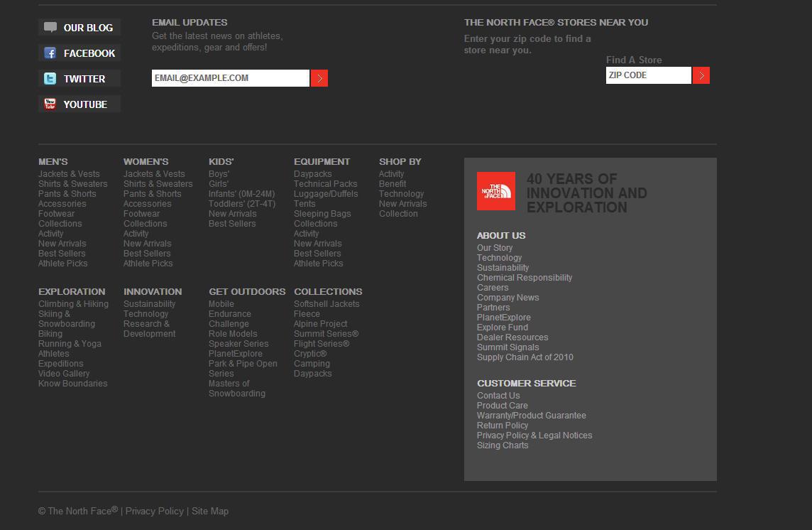
Task: Open Softshell Jackets link
Action: coord(327,304)
